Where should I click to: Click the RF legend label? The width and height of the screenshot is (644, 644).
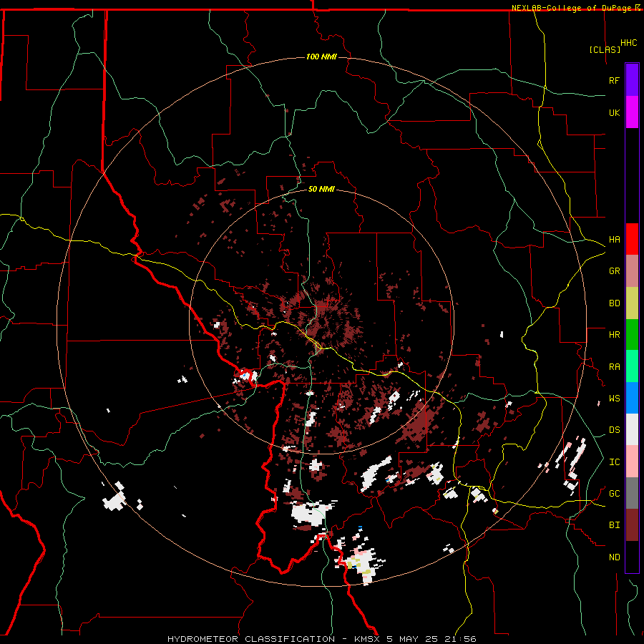click(x=614, y=80)
